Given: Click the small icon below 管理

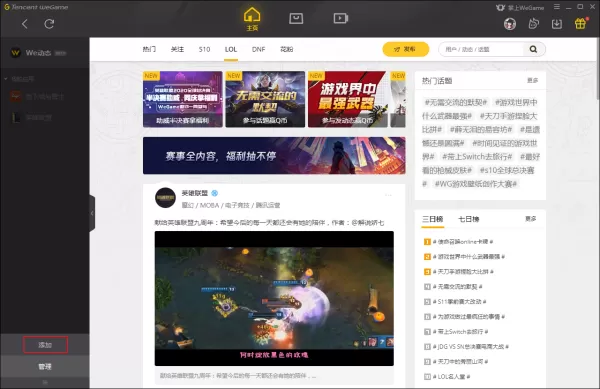Looking at the screenshot, I should 45,382.
